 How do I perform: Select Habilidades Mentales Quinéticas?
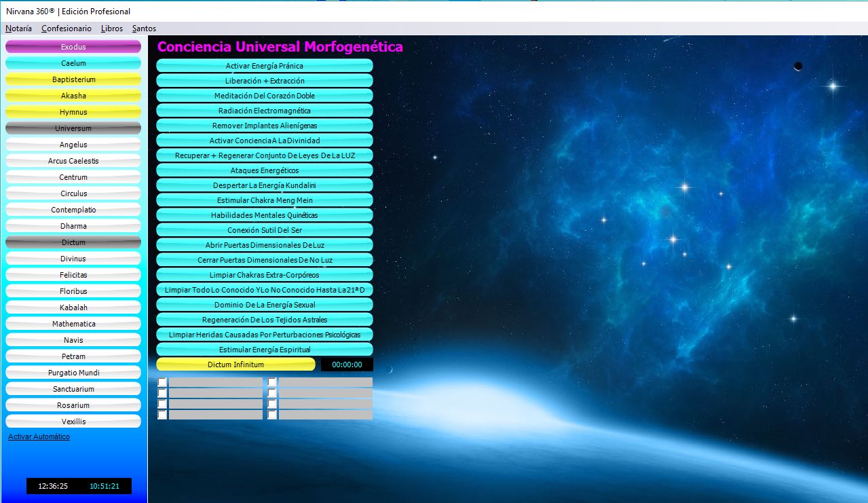pyautogui.click(x=265, y=215)
